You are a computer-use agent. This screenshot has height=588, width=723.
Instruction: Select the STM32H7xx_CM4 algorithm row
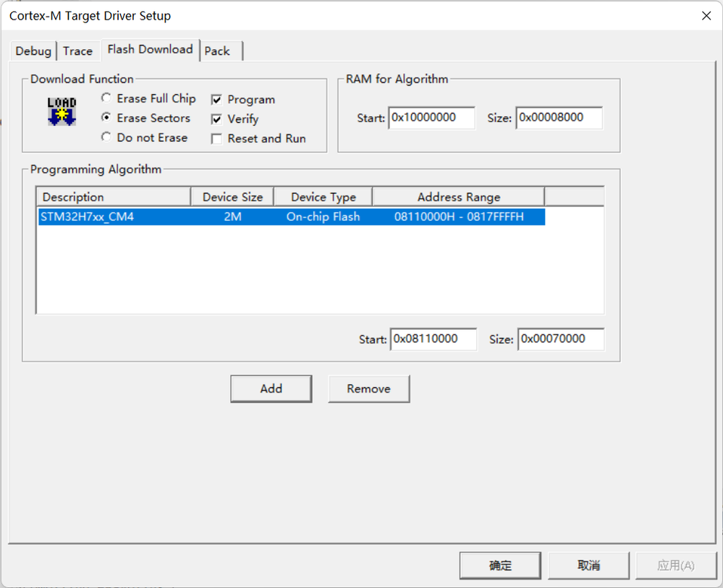click(x=292, y=216)
